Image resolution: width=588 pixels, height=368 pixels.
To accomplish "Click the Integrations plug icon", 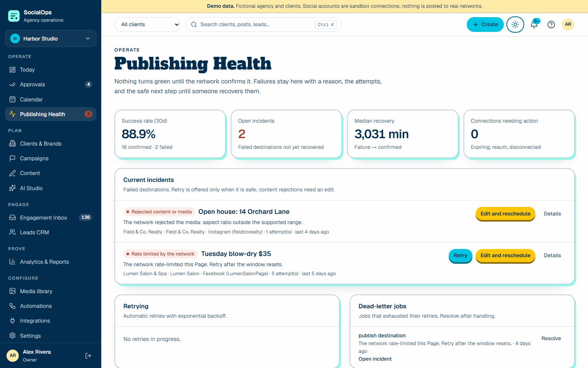I will point(13,321).
